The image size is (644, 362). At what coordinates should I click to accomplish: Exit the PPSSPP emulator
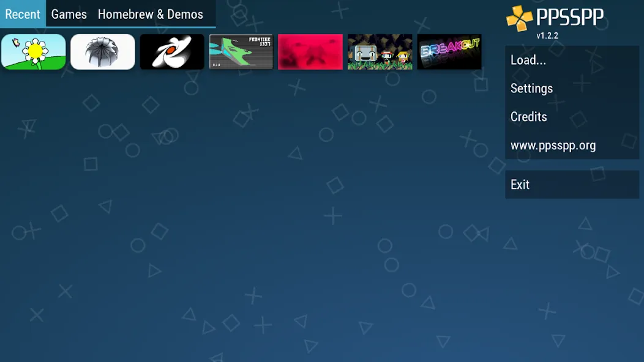[520, 185]
